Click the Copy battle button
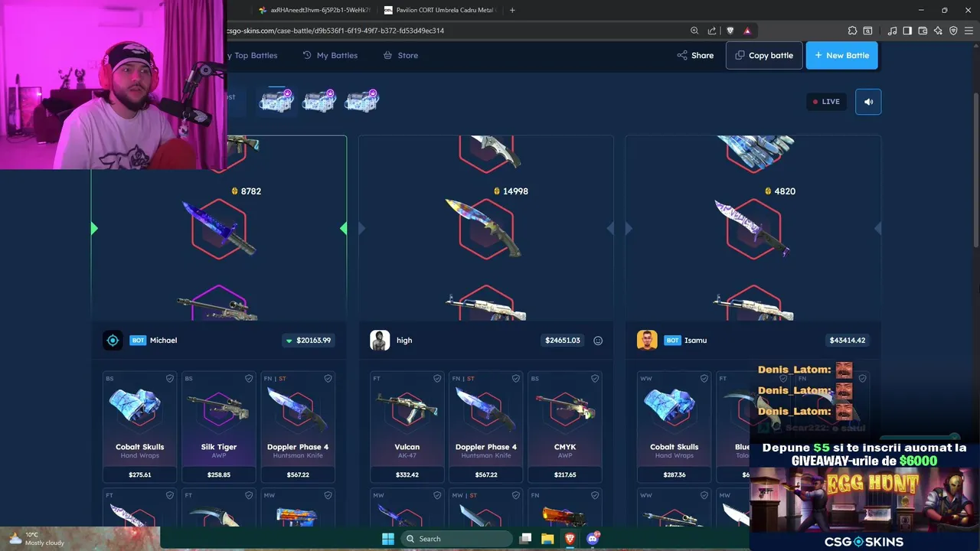This screenshot has height=551, width=980. tap(764, 55)
